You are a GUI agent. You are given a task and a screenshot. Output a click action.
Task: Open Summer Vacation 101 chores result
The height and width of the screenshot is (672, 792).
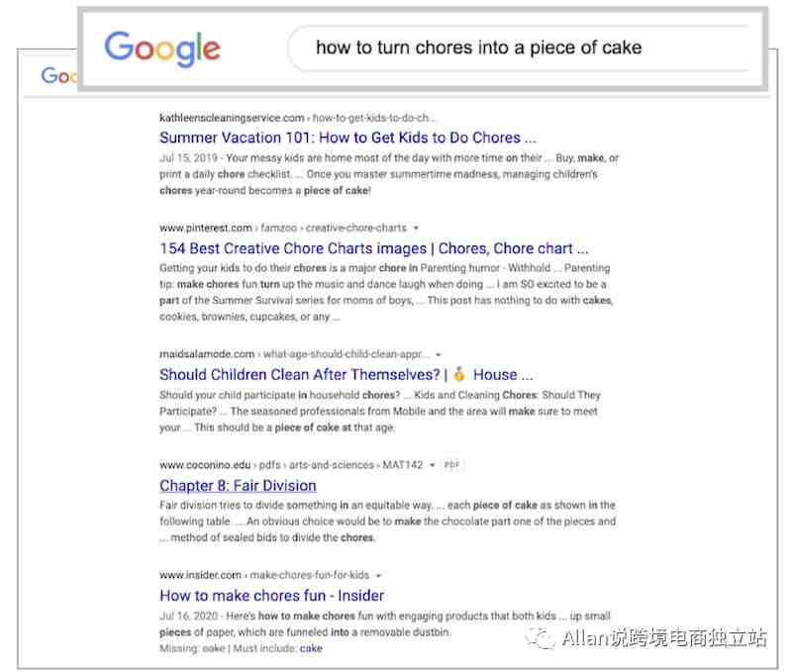347,138
